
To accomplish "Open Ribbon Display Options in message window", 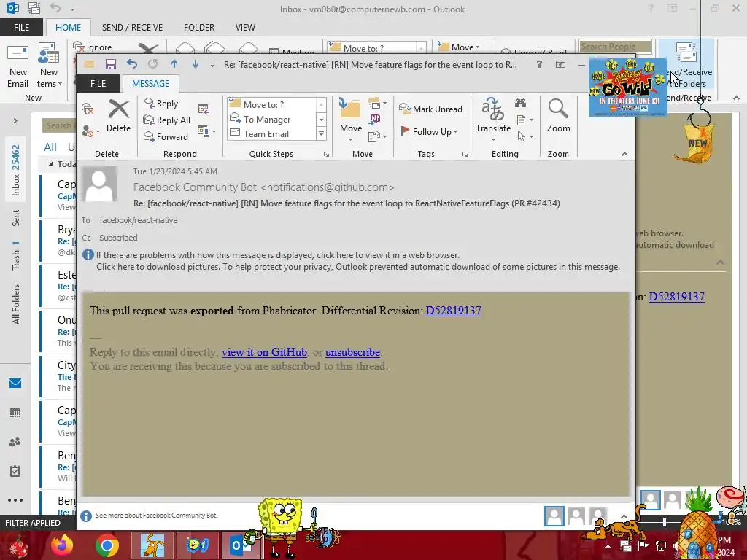I will coord(561,64).
